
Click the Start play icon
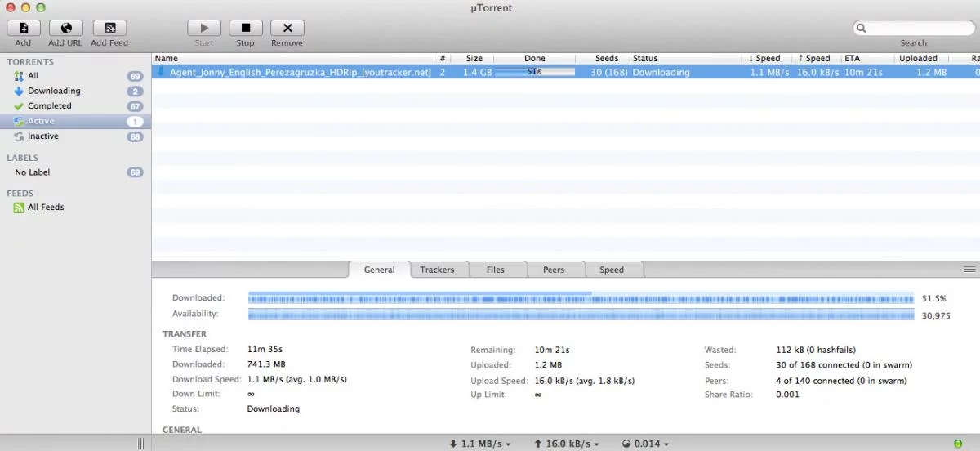[x=204, y=29]
